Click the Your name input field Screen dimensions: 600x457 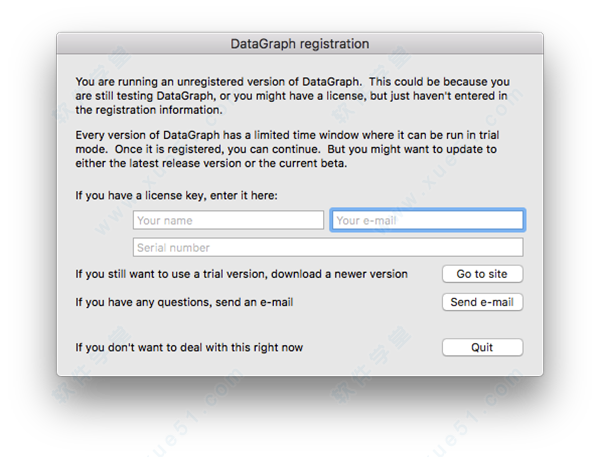coord(228,220)
